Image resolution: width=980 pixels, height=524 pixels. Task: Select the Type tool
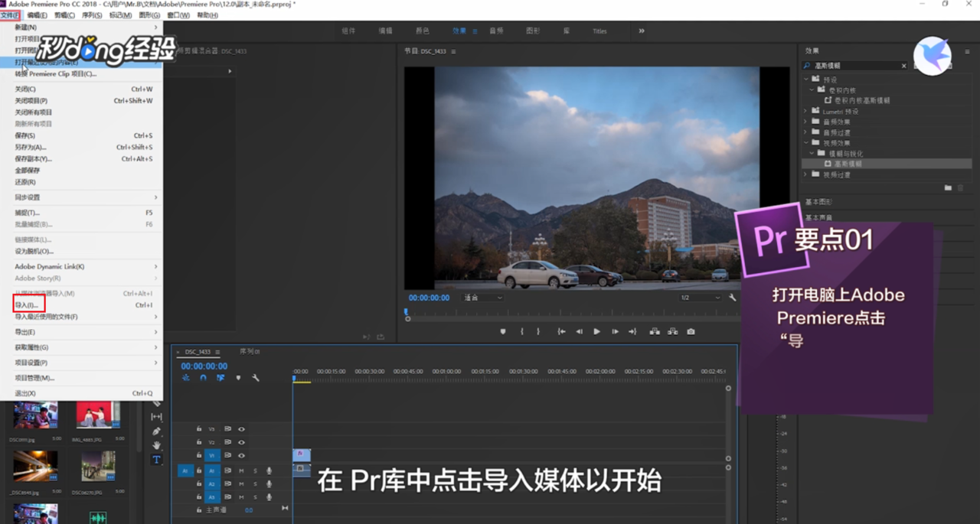point(156,460)
